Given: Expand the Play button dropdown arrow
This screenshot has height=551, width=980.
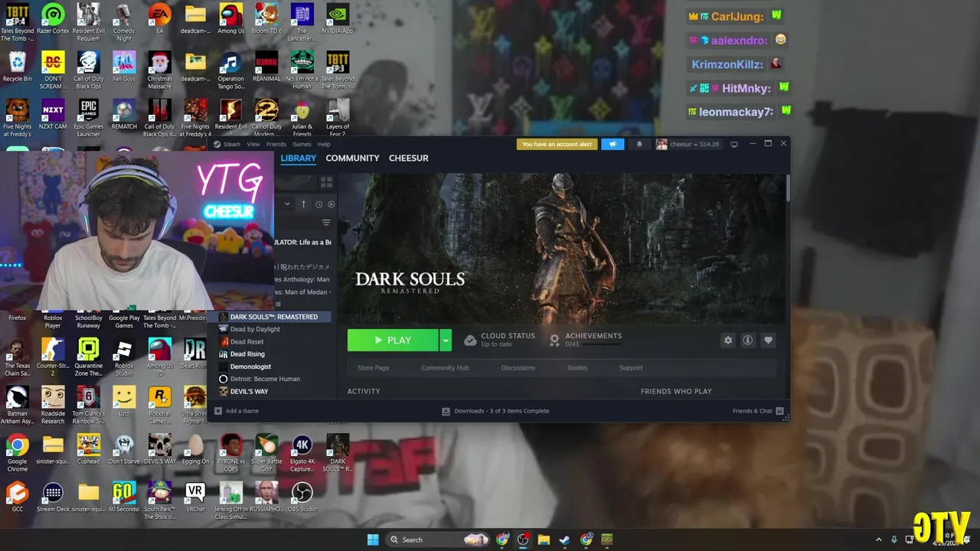Looking at the screenshot, I should [446, 341].
